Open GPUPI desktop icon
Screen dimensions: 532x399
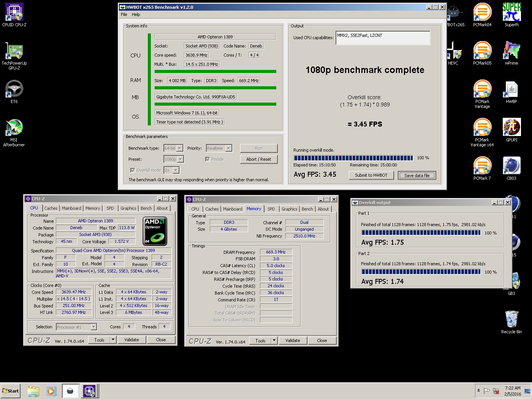pos(511,130)
